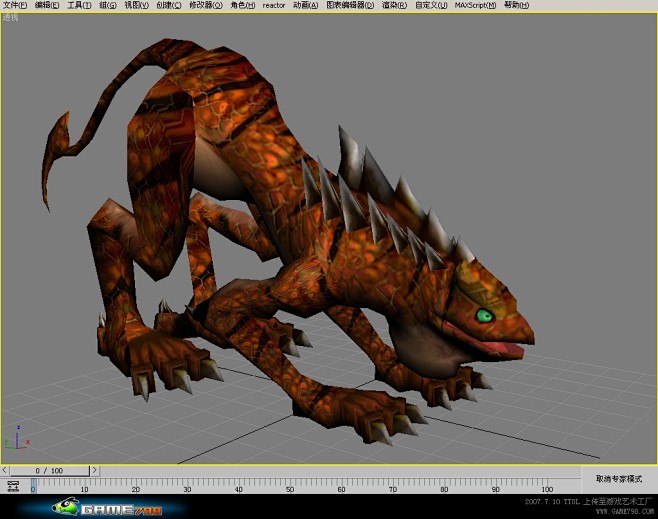Jump to frame 10 on the track bar

click(x=85, y=489)
